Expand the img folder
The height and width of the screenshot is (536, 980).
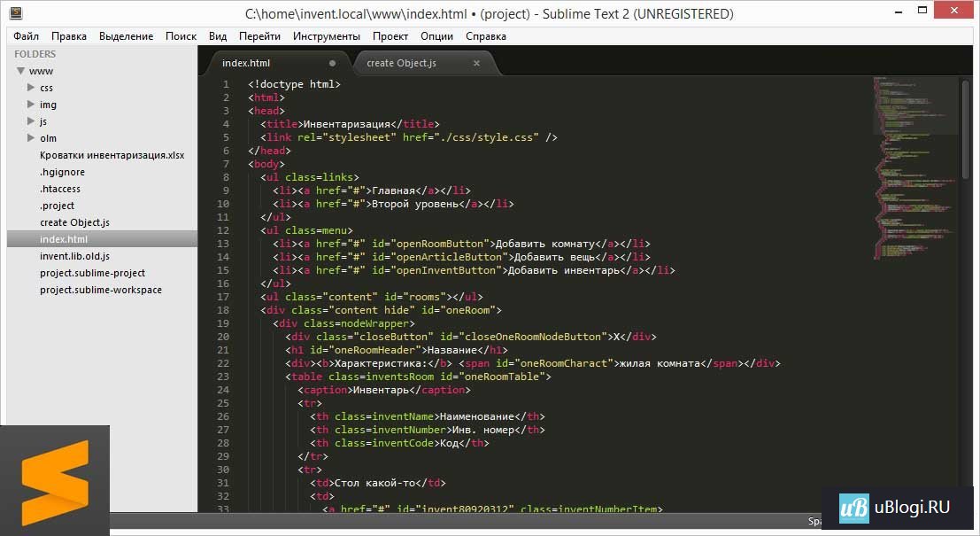click(x=31, y=105)
